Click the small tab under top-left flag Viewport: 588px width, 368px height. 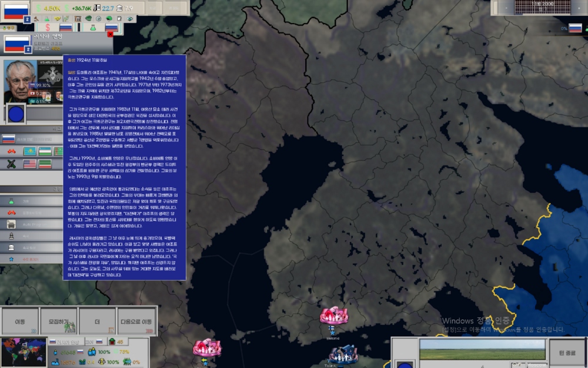pos(8,28)
